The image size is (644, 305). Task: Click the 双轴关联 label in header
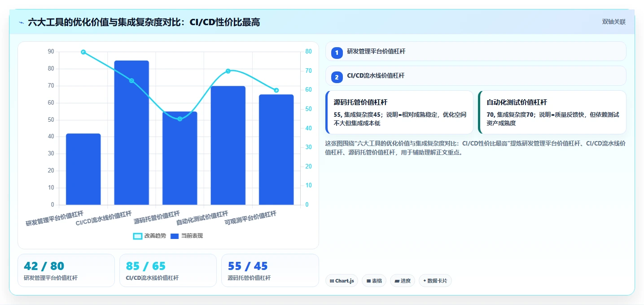pos(613,22)
